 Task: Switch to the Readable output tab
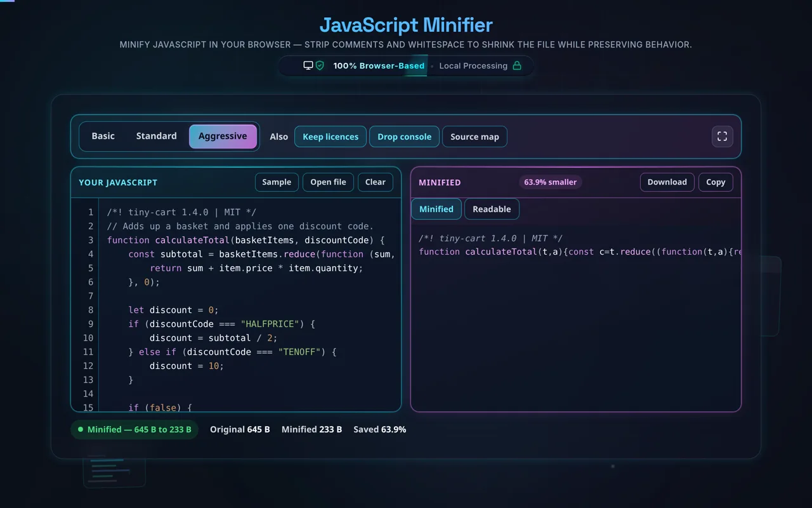click(x=492, y=209)
